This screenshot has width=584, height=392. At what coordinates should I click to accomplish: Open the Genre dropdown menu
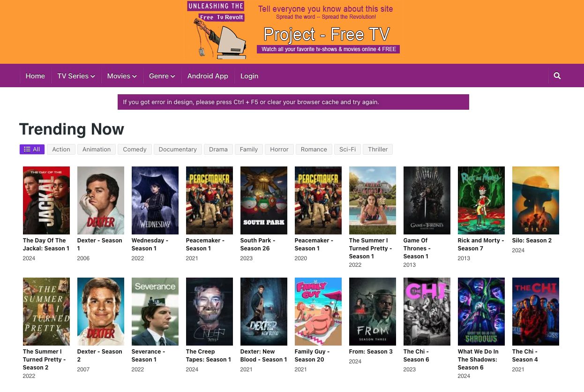click(162, 76)
